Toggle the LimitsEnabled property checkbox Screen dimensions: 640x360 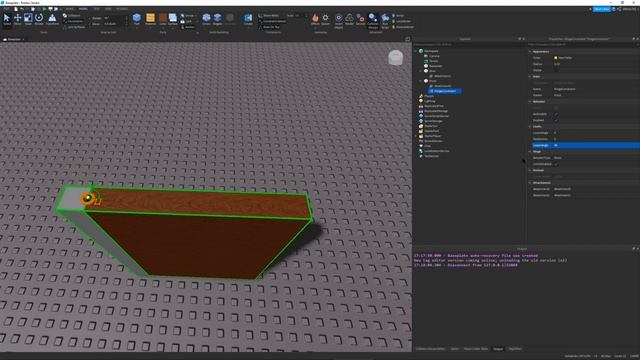coord(556,164)
